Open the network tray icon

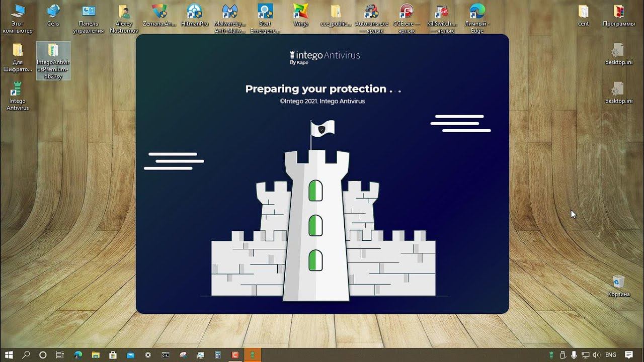tap(585, 355)
